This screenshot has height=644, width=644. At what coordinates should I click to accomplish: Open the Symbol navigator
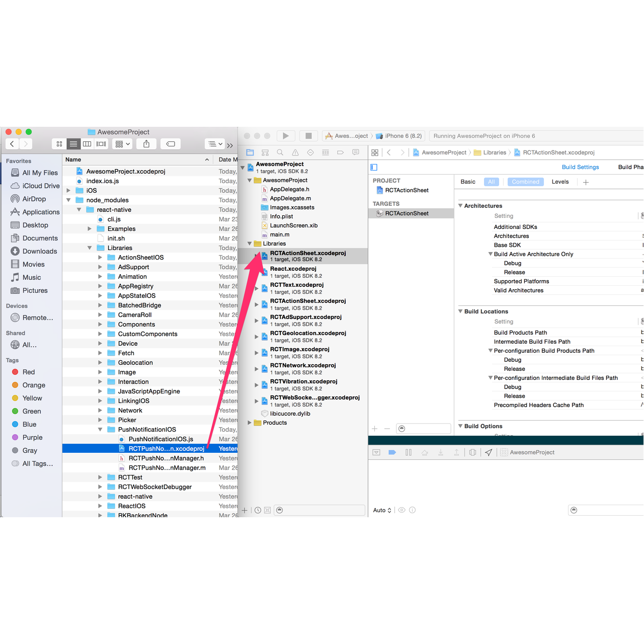(x=265, y=152)
